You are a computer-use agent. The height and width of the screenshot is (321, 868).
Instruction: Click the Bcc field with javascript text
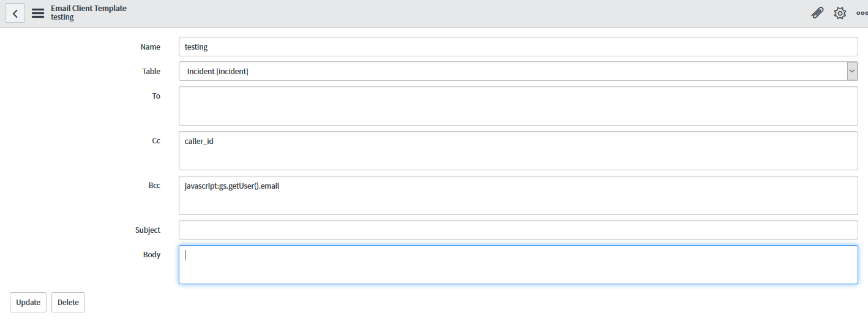pos(518,195)
